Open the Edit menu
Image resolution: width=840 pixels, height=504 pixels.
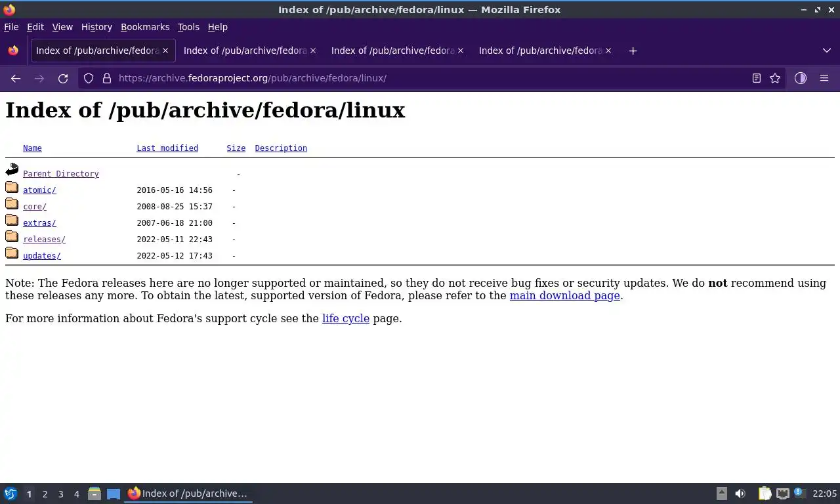[x=35, y=27]
